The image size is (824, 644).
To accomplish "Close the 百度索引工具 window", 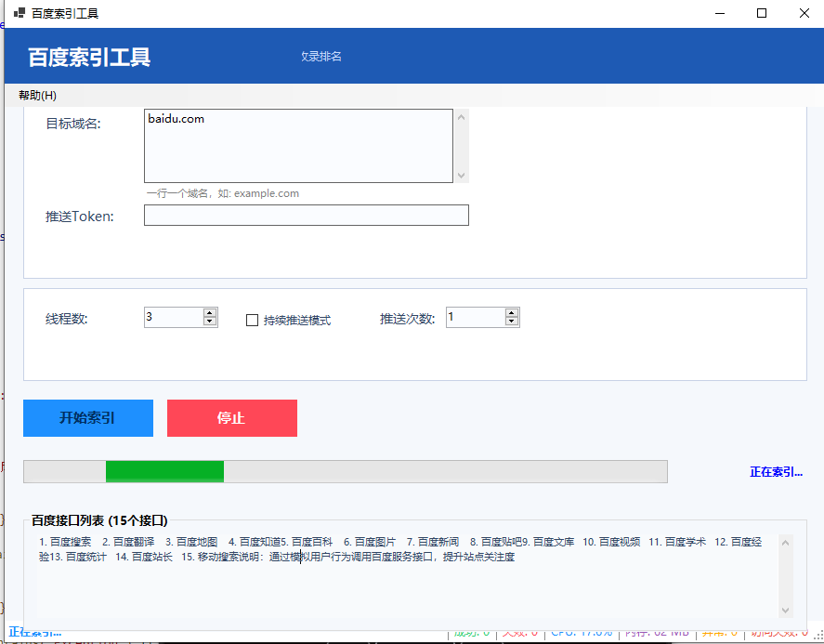I will [x=804, y=13].
